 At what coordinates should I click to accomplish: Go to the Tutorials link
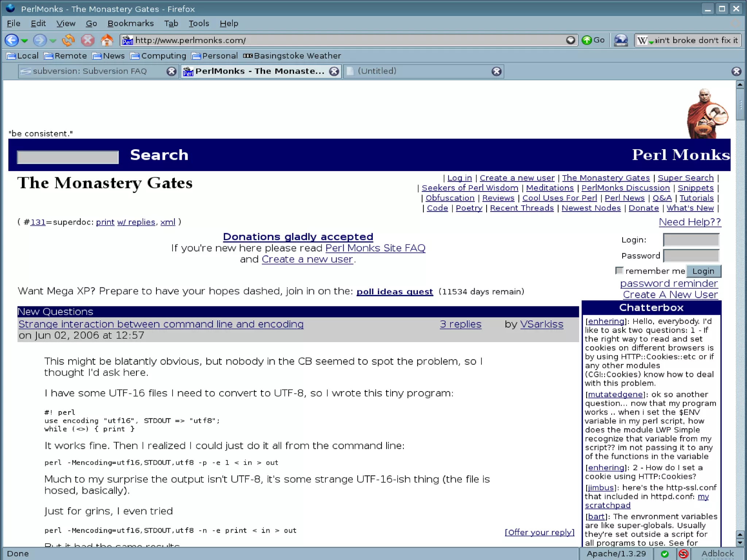click(696, 198)
